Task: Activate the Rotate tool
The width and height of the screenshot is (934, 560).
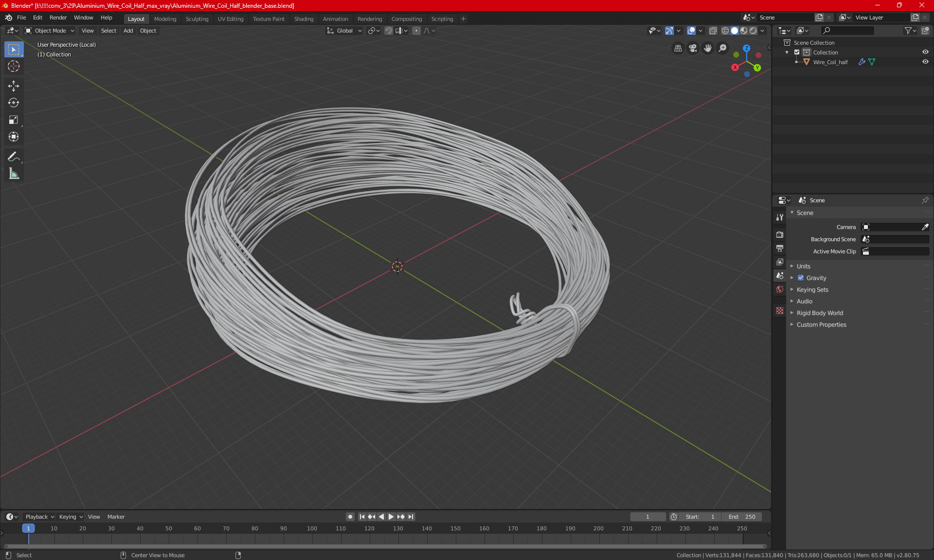Action: (14, 103)
